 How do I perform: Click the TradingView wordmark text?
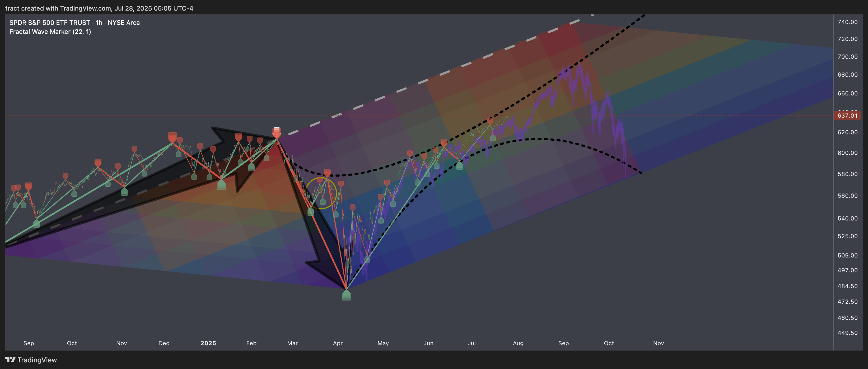pos(37,360)
